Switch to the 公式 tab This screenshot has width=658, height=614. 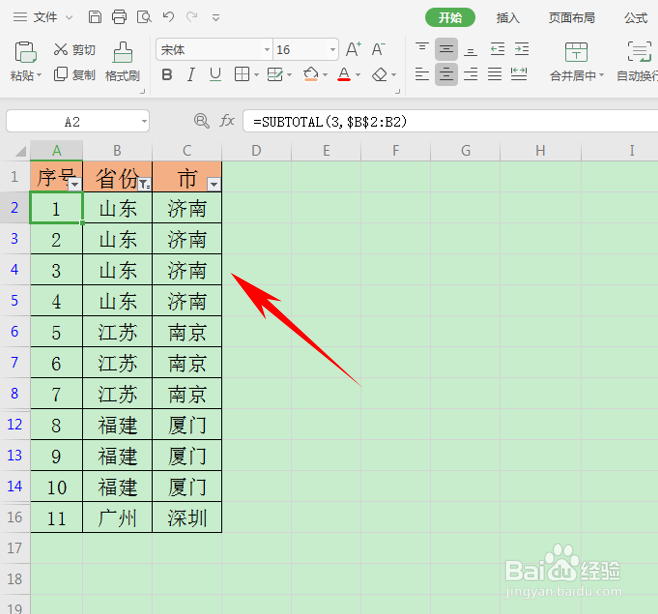635,18
